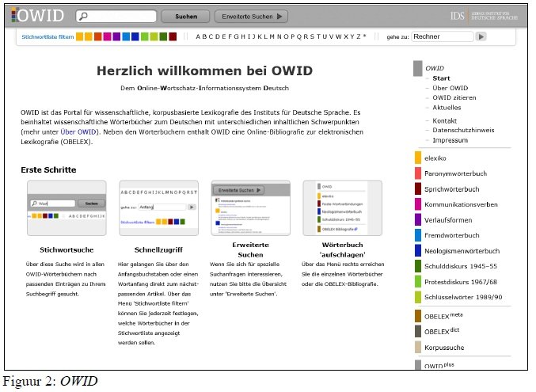Viewport: 536px width, 392px height.
Task: Toggle the dark red Stichwortliste filter square
Action: coord(173,36)
